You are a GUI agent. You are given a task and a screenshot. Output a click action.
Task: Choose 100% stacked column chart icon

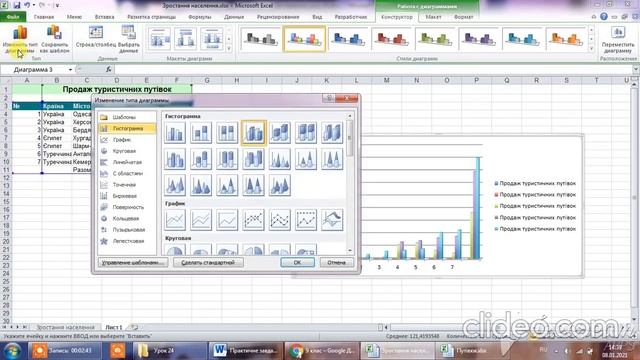coord(227,133)
